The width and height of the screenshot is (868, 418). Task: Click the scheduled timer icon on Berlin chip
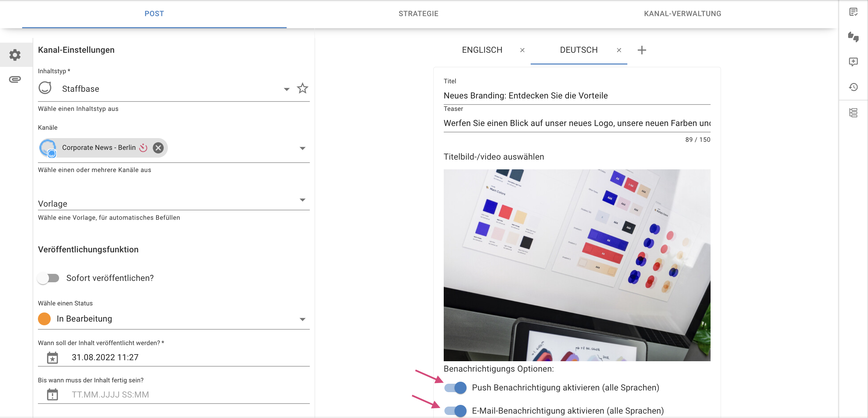(x=143, y=148)
